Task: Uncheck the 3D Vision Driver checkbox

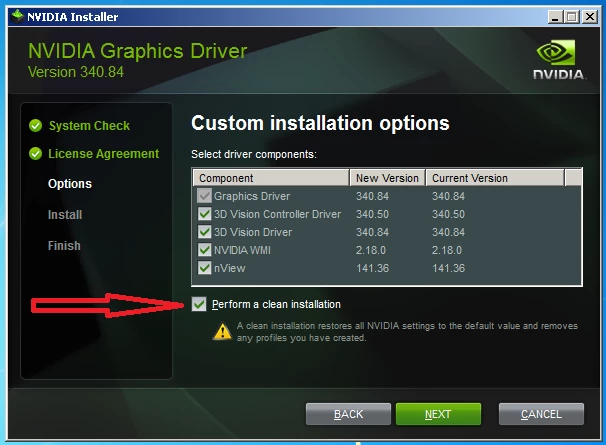Action: (x=204, y=232)
